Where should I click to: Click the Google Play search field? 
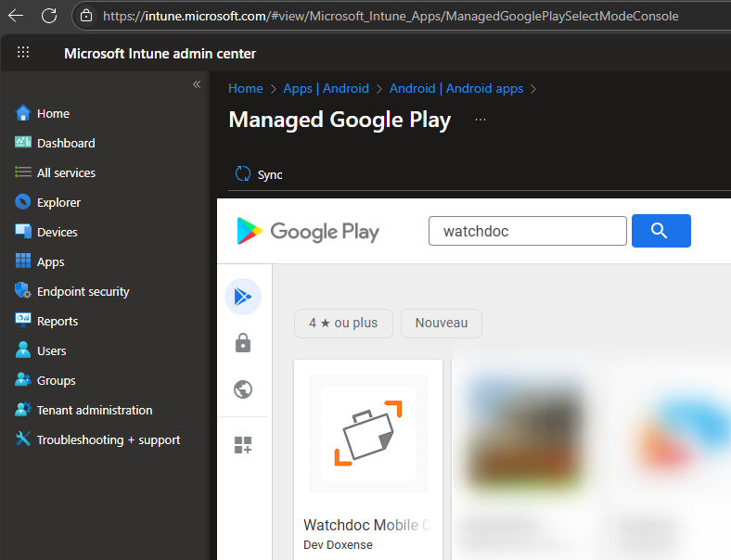527,231
